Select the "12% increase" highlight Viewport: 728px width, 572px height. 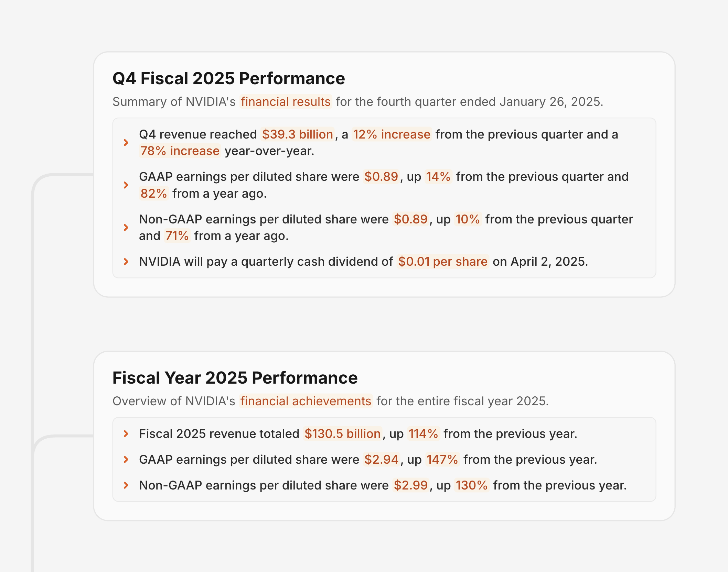[x=392, y=134]
